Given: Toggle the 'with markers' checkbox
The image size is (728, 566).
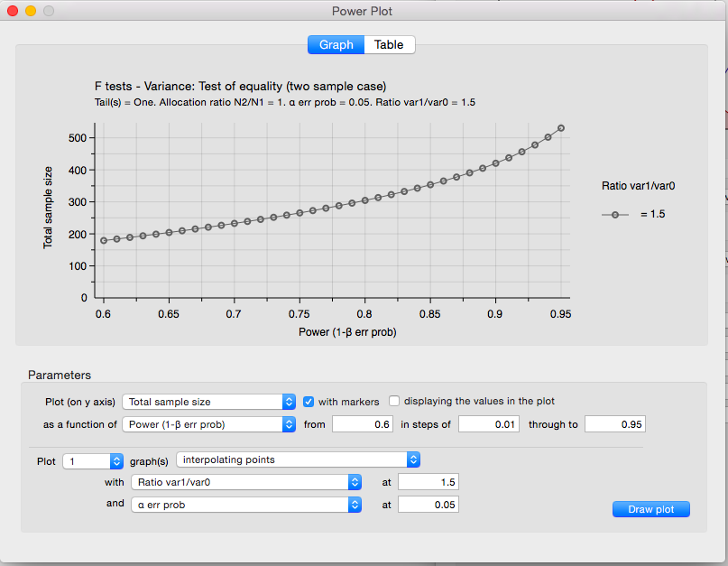Looking at the screenshot, I should 309,401.
